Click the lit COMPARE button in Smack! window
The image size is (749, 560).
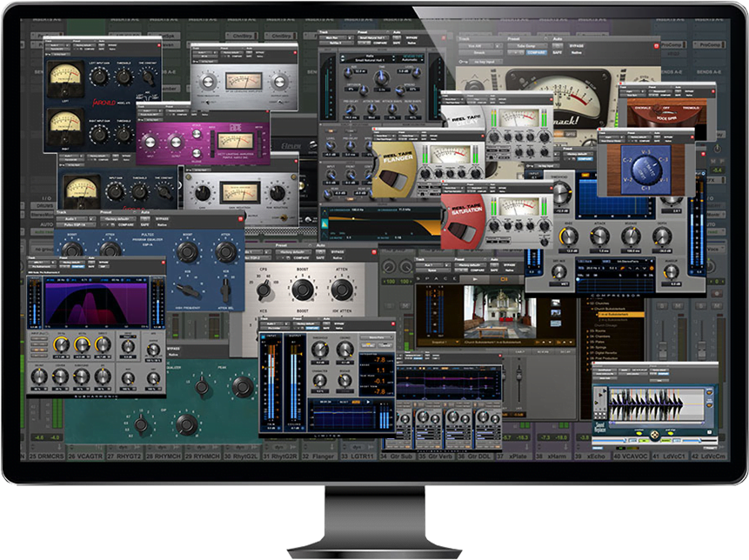(536, 52)
